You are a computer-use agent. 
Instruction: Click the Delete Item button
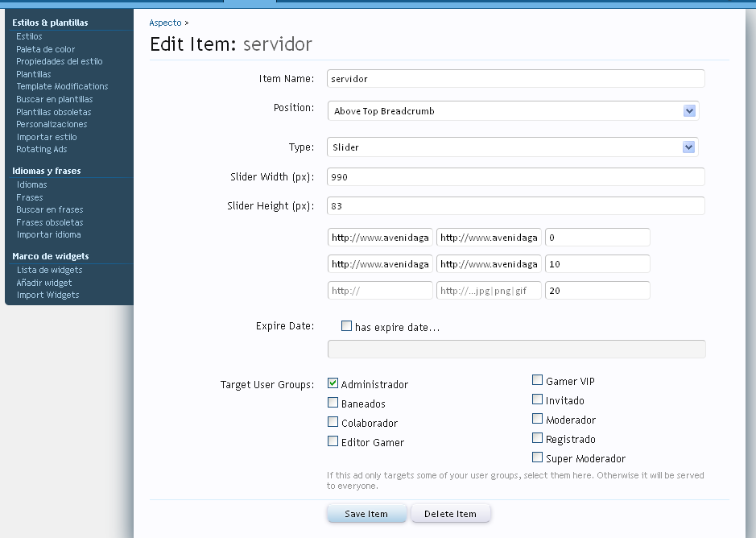point(450,514)
